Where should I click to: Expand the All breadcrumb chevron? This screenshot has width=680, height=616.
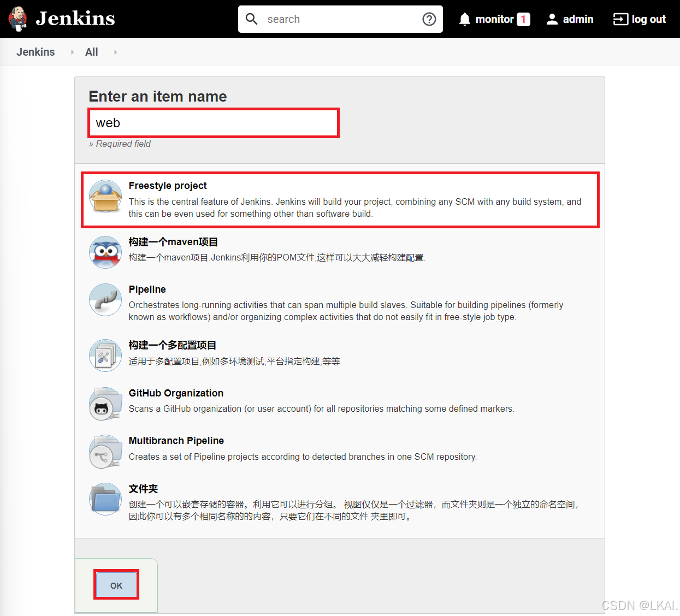pyautogui.click(x=115, y=52)
